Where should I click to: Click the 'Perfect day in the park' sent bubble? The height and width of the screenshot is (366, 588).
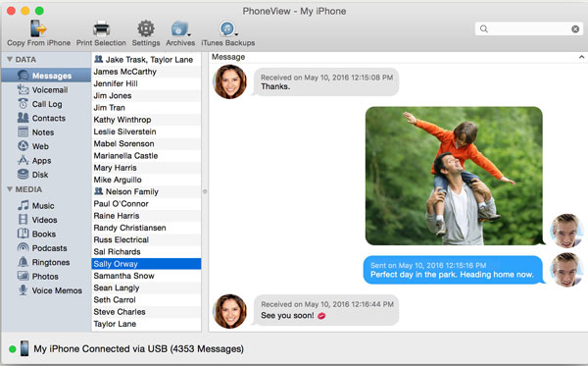click(x=453, y=270)
